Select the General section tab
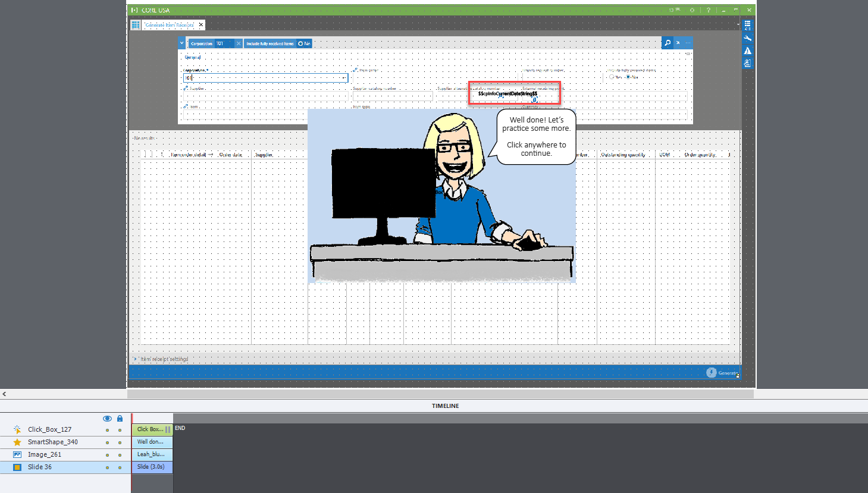 tap(193, 57)
